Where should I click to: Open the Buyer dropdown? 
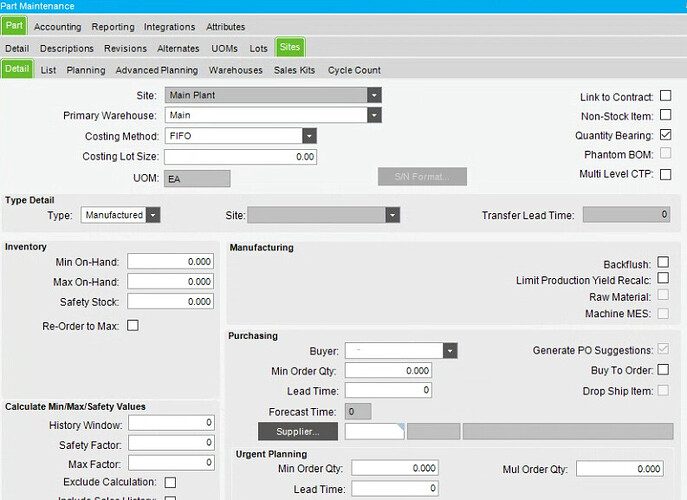pyautogui.click(x=450, y=351)
